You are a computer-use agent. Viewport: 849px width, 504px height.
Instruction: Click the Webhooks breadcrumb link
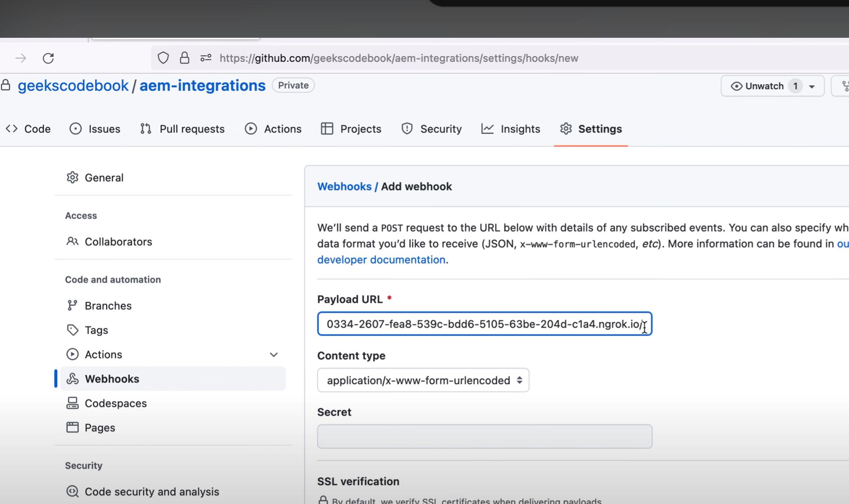click(344, 186)
